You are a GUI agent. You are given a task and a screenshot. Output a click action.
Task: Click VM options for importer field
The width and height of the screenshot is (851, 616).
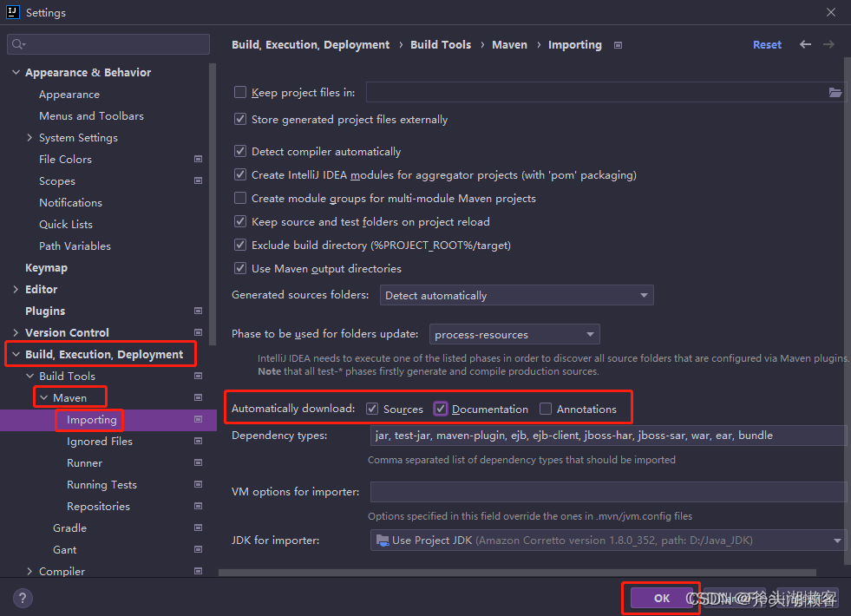click(608, 492)
